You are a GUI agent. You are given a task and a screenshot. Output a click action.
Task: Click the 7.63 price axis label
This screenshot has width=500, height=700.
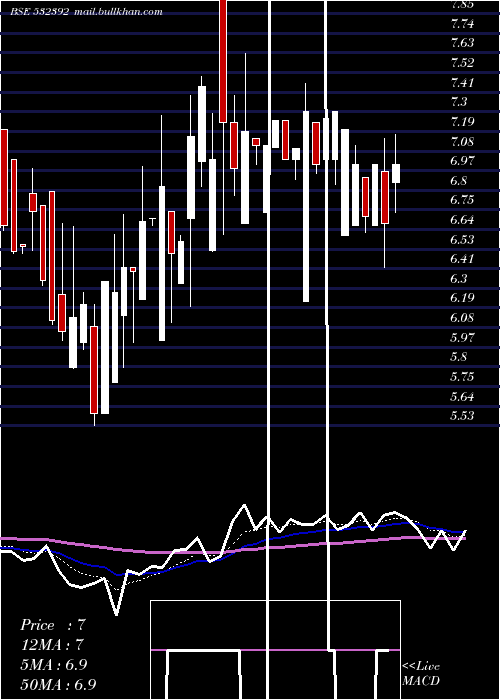[x=462, y=43]
